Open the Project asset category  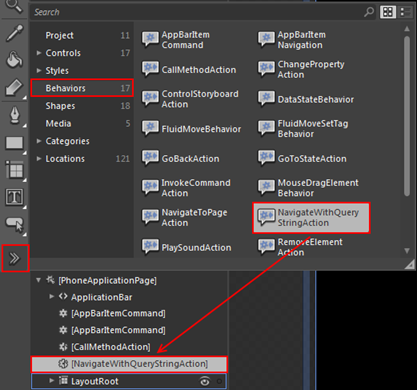82,35
